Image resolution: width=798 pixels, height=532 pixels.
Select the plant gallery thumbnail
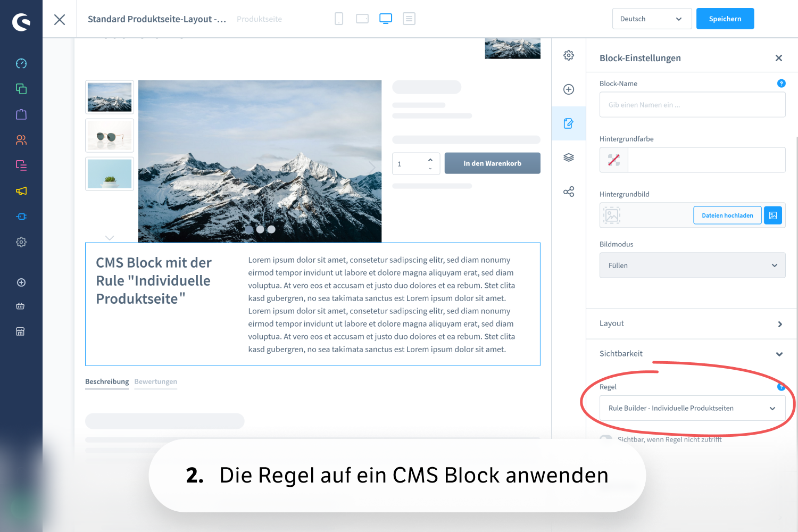pyautogui.click(x=110, y=174)
